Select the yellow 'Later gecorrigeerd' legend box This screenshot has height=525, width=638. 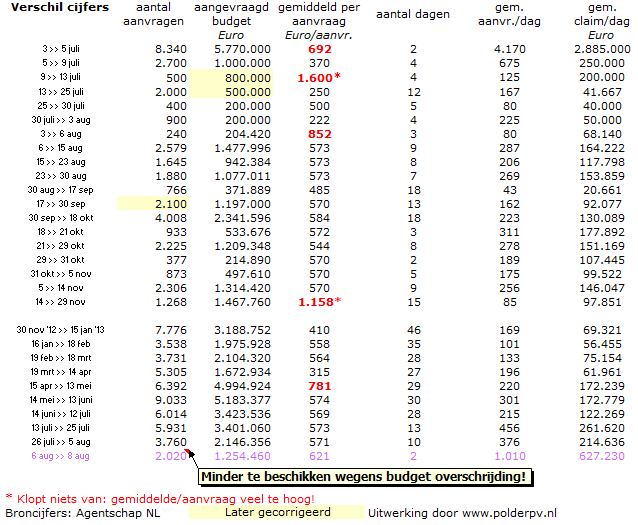tap(276, 512)
